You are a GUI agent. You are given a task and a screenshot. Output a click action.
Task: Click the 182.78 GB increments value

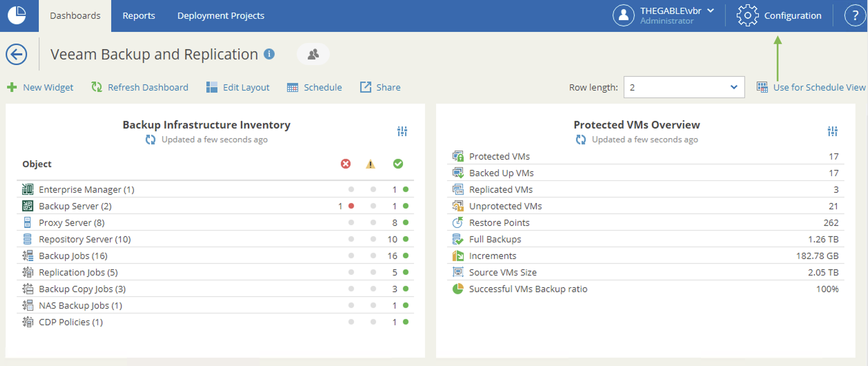pyautogui.click(x=817, y=256)
